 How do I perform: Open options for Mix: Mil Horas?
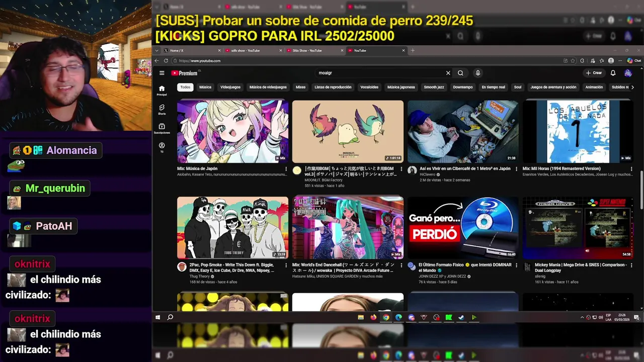631,169
